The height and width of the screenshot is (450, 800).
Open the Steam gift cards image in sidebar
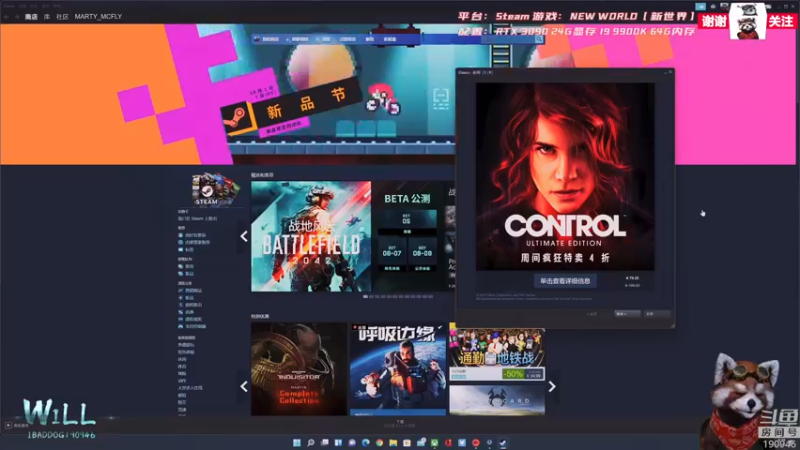[x=215, y=189]
